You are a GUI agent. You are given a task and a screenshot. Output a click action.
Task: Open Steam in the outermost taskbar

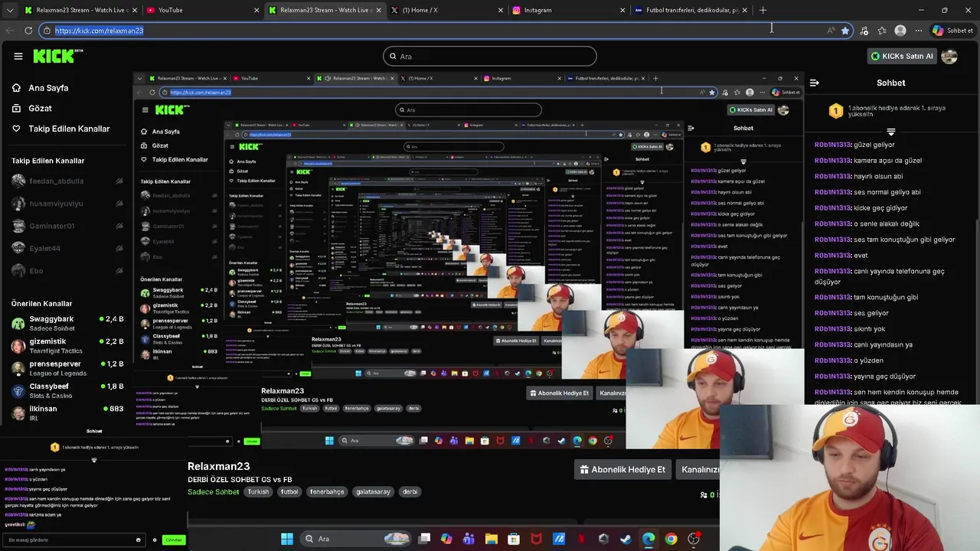tap(626, 539)
